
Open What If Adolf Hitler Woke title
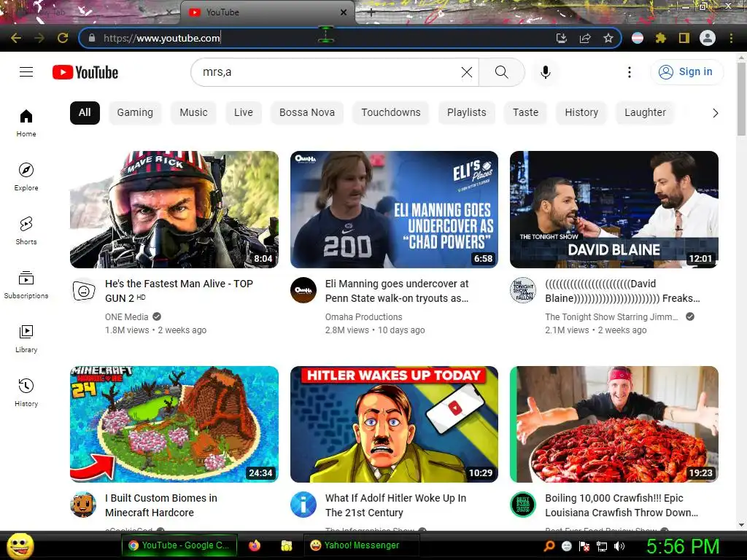pos(395,505)
